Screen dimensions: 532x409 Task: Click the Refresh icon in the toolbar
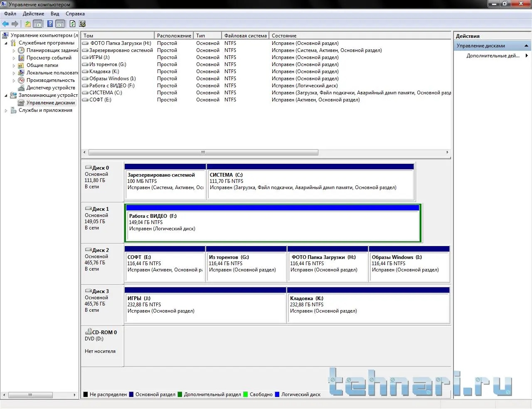[72, 24]
